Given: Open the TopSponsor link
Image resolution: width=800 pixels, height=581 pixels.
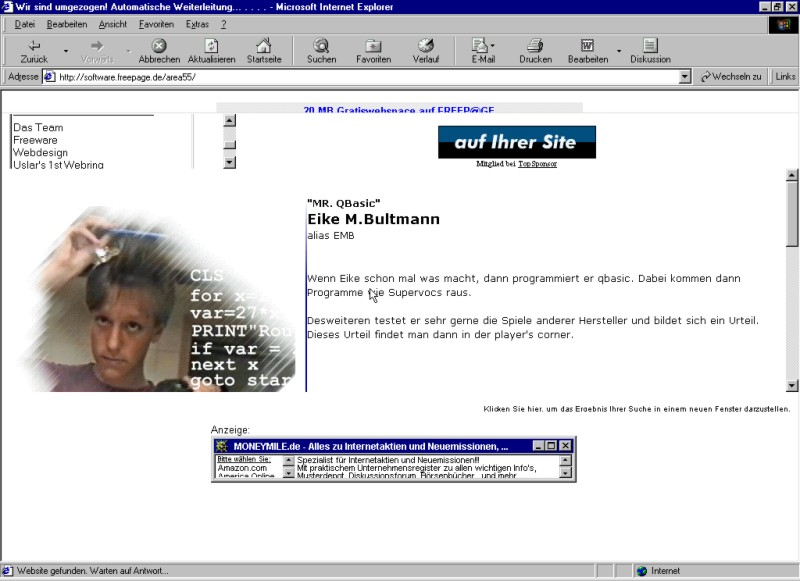Looking at the screenshot, I should pos(537,164).
